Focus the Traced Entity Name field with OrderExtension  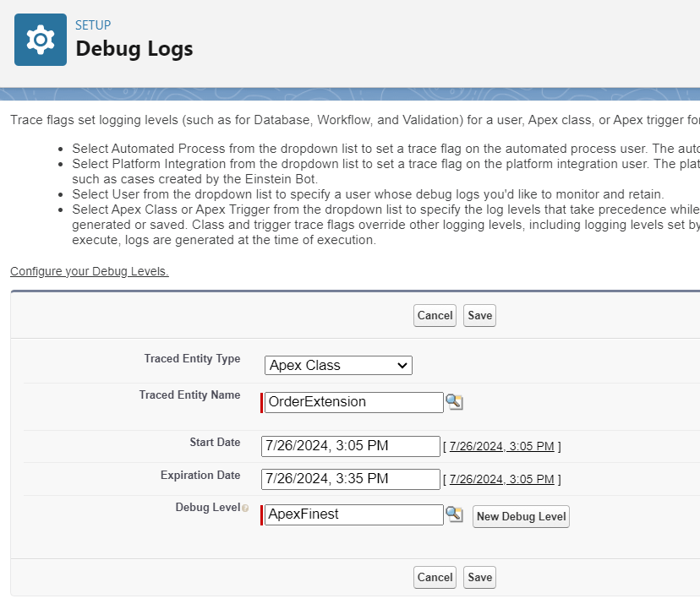click(353, 402)
